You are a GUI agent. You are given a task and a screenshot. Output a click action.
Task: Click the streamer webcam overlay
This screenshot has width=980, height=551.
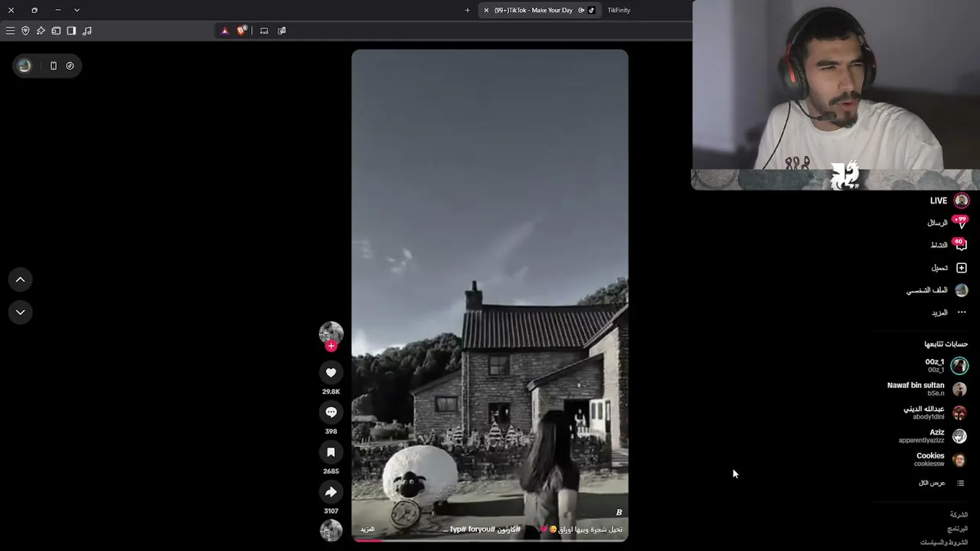click(x=836, y=95)
